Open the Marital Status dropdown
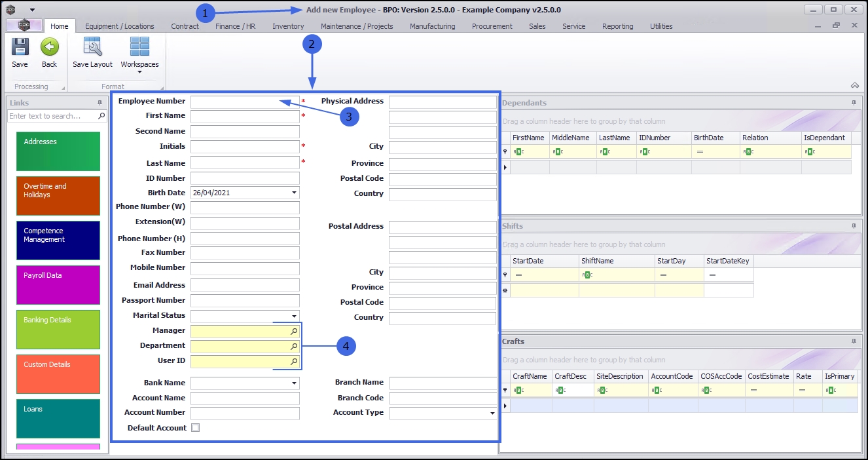 tap(295, 316)
